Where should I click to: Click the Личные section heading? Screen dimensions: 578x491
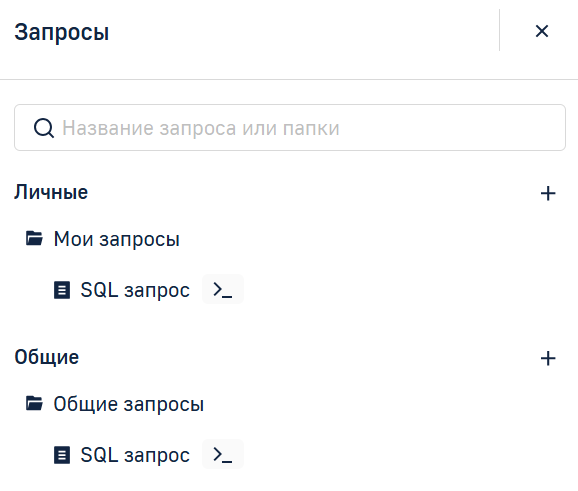click(x=51, y=192)
